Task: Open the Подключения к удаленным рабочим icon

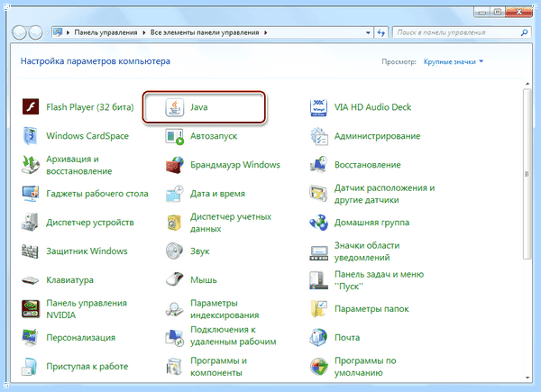Action: pos(175,338)
